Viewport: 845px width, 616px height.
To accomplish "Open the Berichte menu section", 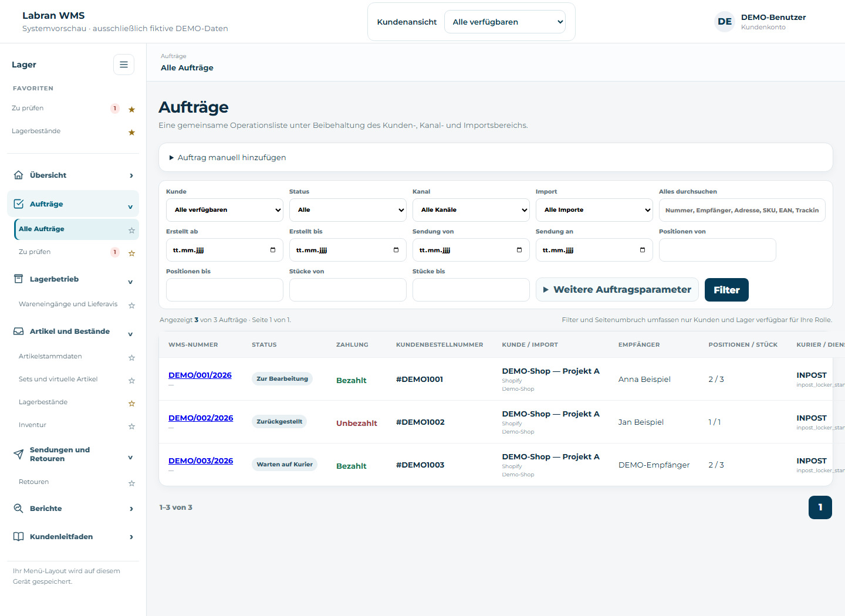I will (73, 508).
